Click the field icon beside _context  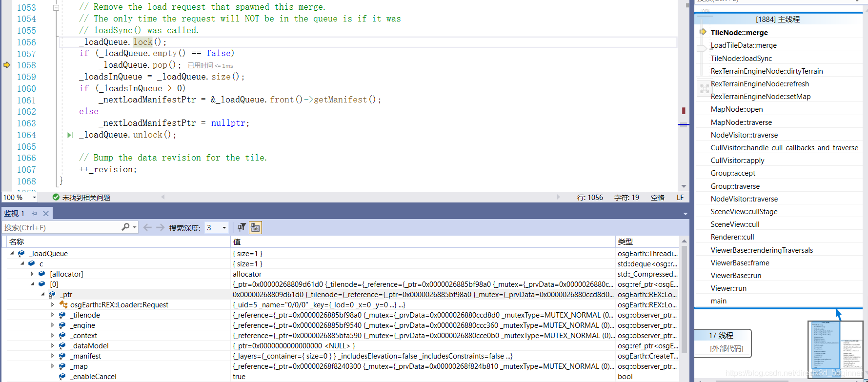(x=62, y=336)
